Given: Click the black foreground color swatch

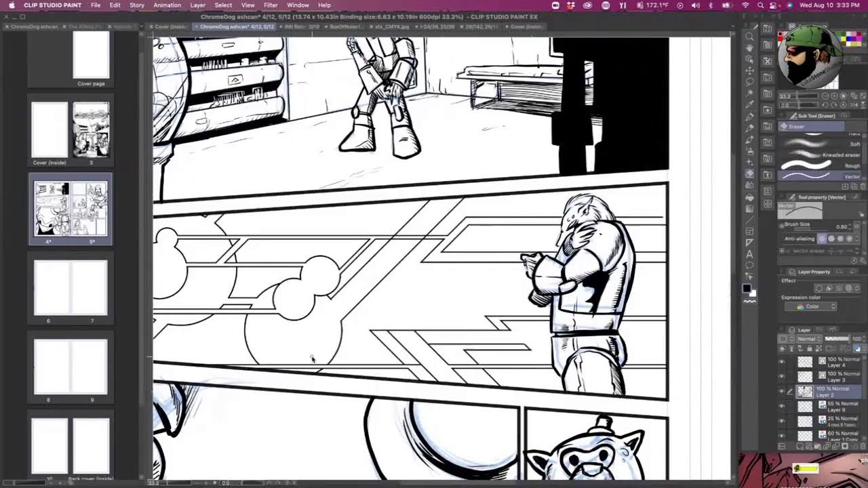Looking at the screenshot, I should point(747,289).
